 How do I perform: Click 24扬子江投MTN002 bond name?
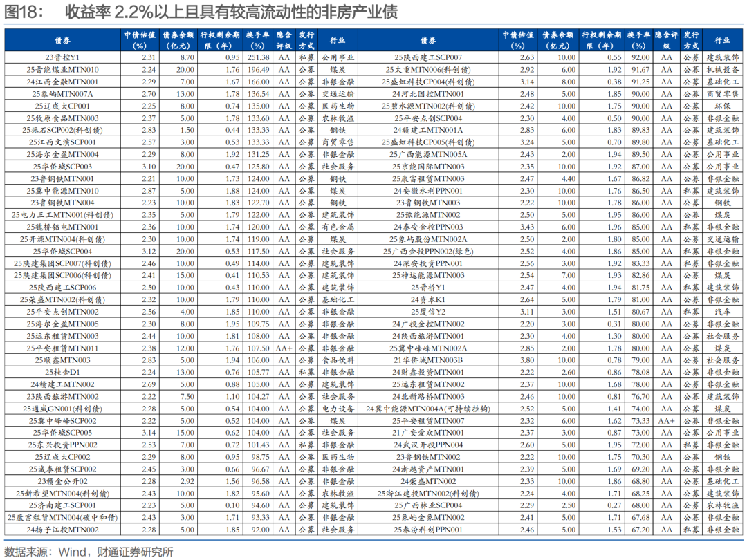point(62,530)
